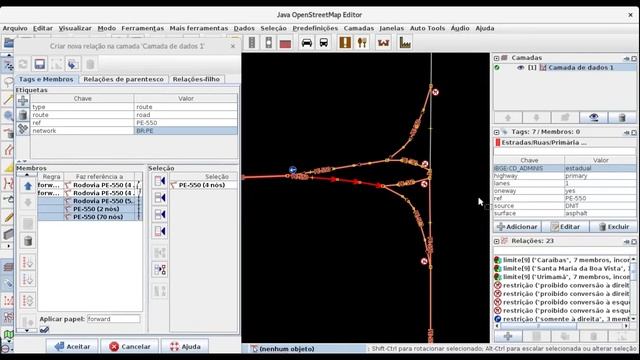Select the highway primary row in tags table
This screenshot has width=640, height=360.
click(x=564, y=176)
